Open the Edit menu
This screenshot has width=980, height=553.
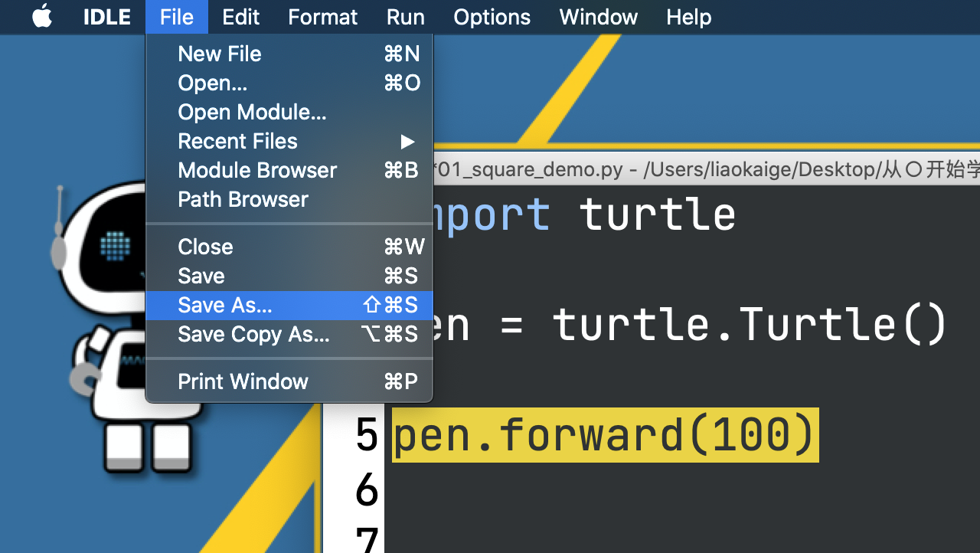(240, 17)
